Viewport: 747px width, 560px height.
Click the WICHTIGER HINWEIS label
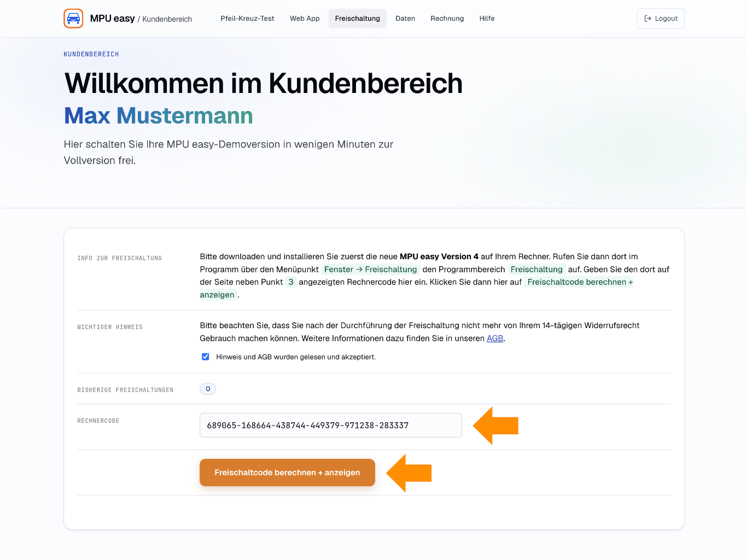pos(110,327)
